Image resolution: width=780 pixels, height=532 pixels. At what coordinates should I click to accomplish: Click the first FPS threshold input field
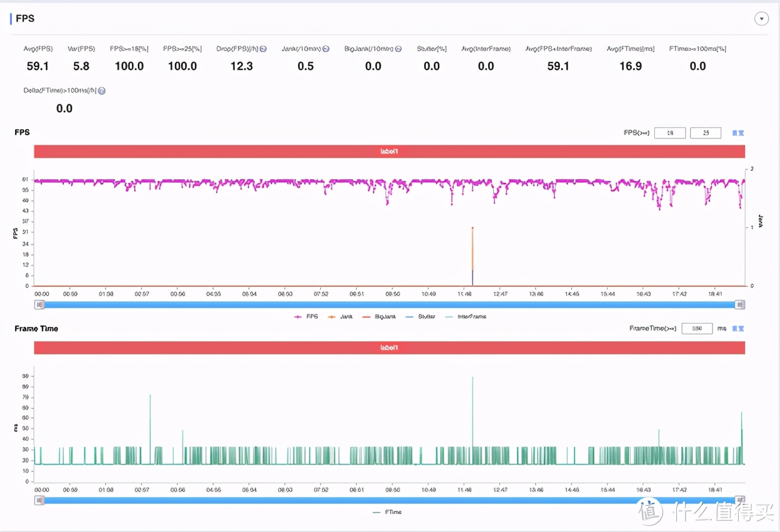point(669,133)
